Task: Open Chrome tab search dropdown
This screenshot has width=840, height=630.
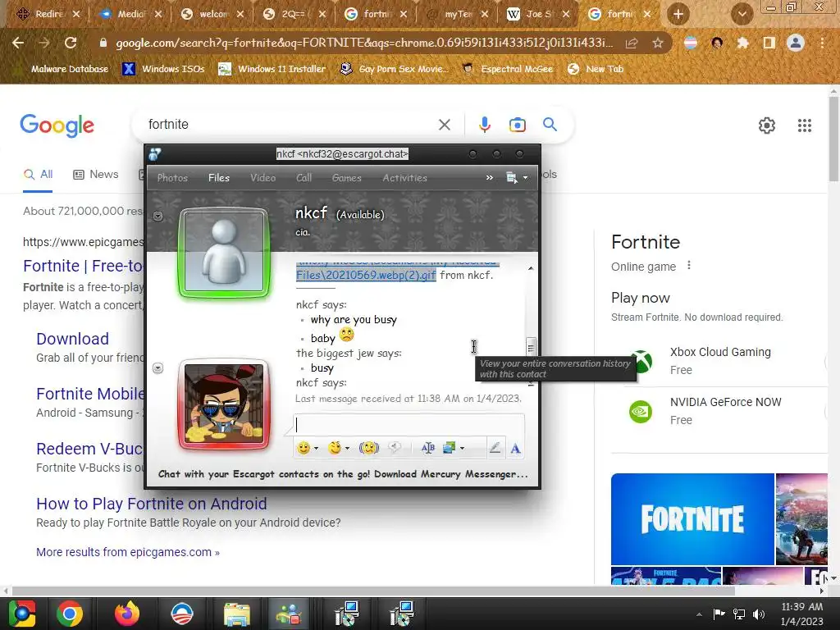Action: (742, 15)
